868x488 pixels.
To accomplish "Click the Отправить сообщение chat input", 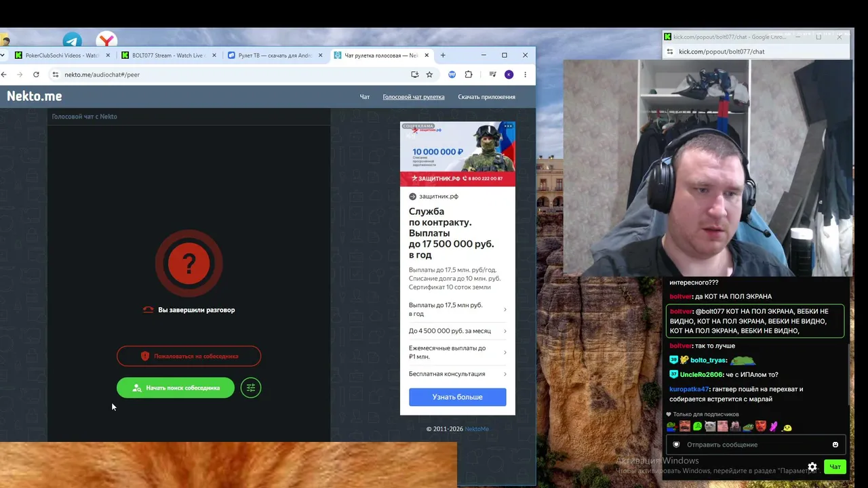I will coord(756,445).
